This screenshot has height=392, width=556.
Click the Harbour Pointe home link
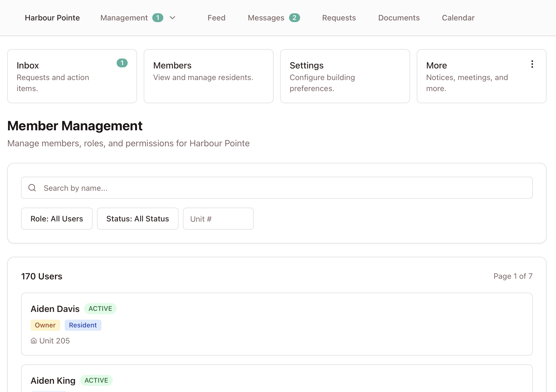coord(52,18)
